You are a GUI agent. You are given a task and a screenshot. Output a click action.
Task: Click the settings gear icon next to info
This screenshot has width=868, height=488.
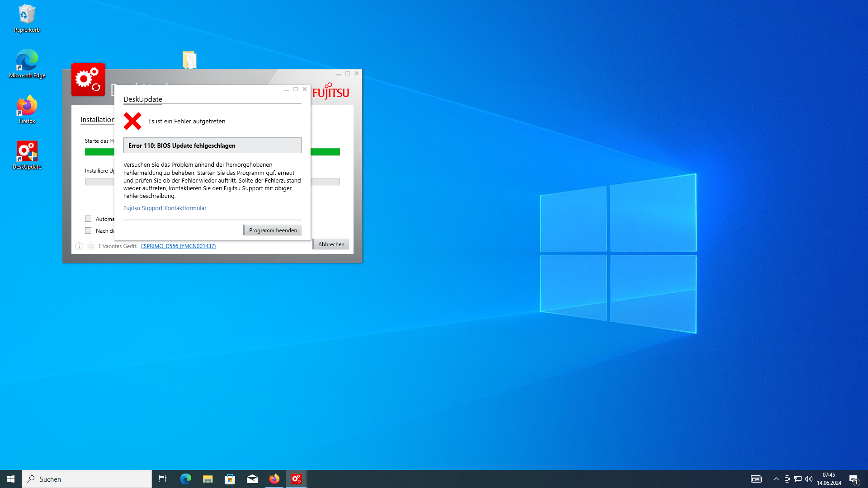point(91,246)
